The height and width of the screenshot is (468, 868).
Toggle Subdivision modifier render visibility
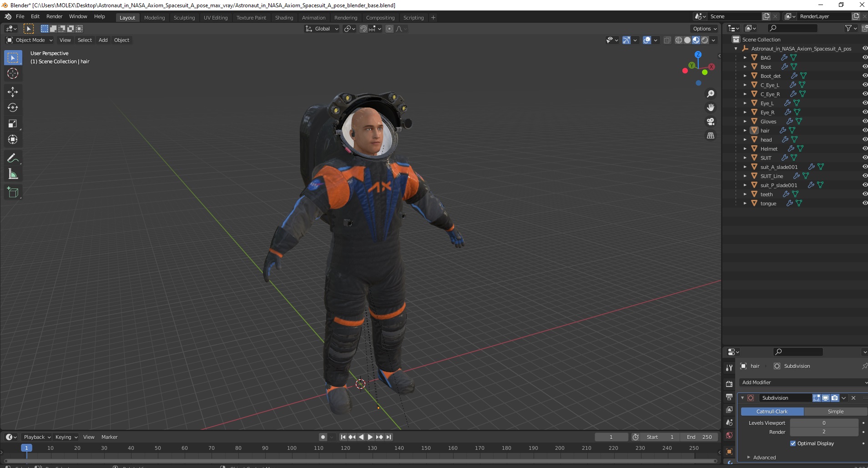click(x=835, y=398)
